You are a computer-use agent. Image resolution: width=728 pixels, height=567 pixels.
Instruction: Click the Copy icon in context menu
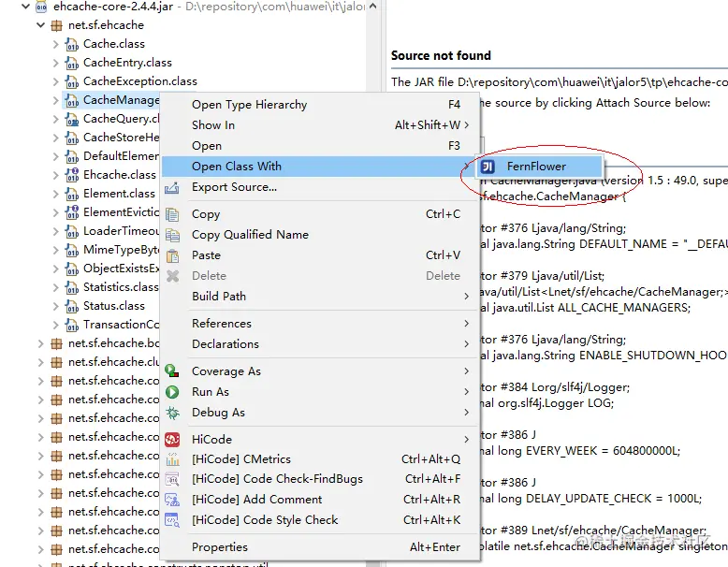pyautogui.click(x=172, y=214)
